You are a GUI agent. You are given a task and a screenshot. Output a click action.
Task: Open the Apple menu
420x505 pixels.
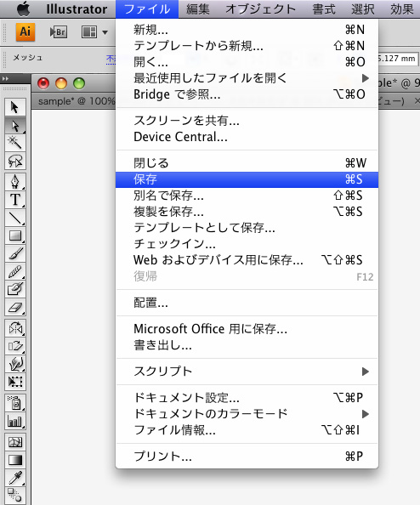[23, 9]
